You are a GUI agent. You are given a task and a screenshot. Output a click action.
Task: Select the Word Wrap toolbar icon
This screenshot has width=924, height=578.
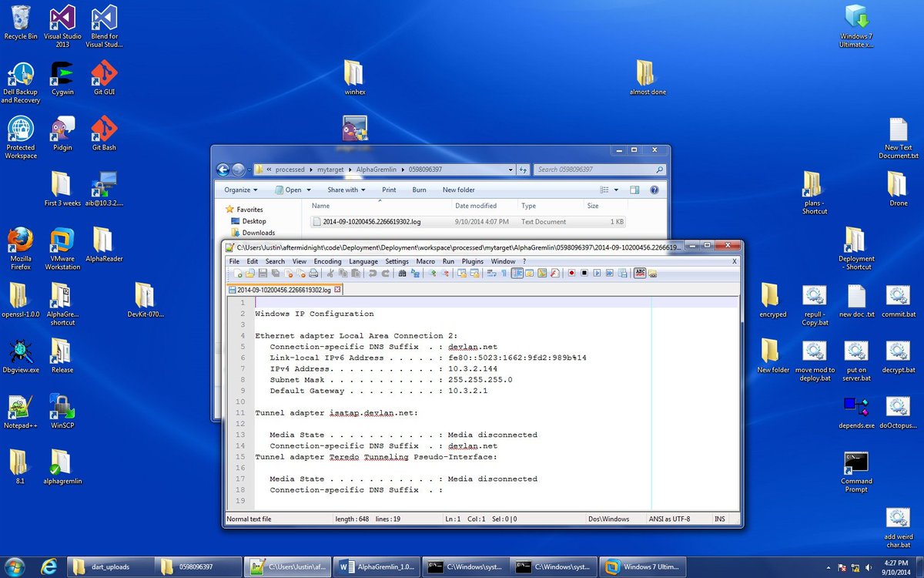(x=492, y=274)
